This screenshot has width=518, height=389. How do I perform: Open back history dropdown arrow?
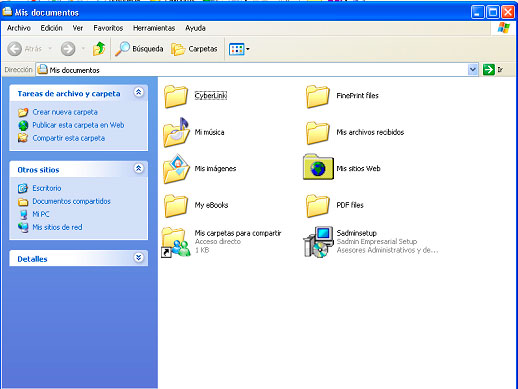pos(50,49)
